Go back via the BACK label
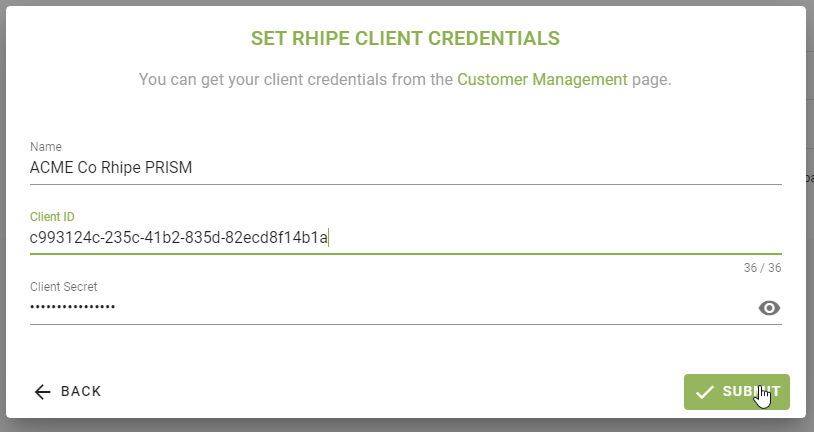The height and width of the screenshot is (432, 814). click(x=81, y=391)
